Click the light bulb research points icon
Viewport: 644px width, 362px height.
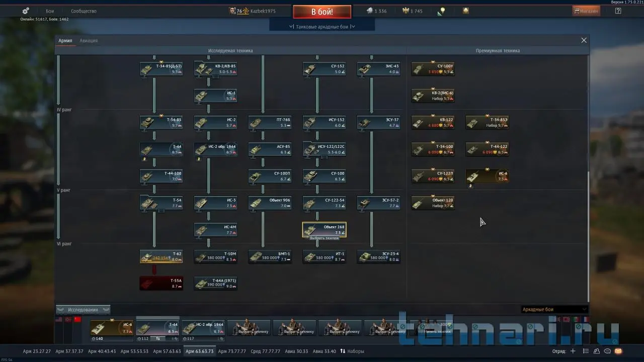[x=442, y=11]
